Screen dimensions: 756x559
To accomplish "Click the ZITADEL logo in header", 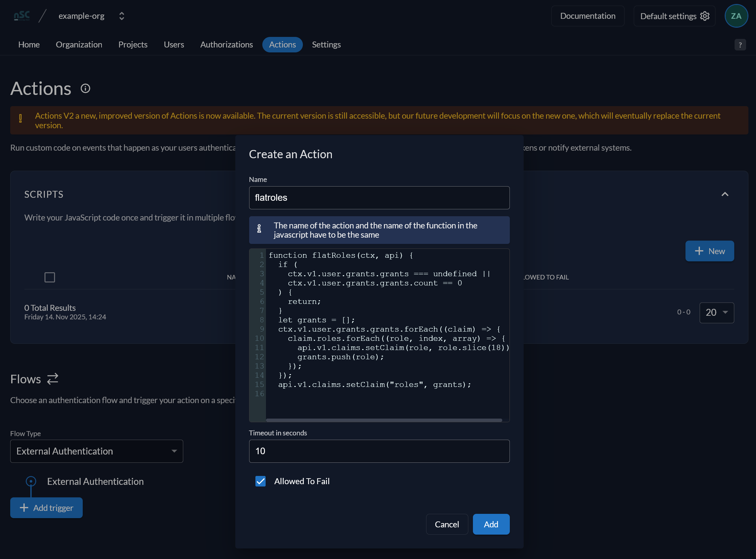I will (22, 15).
